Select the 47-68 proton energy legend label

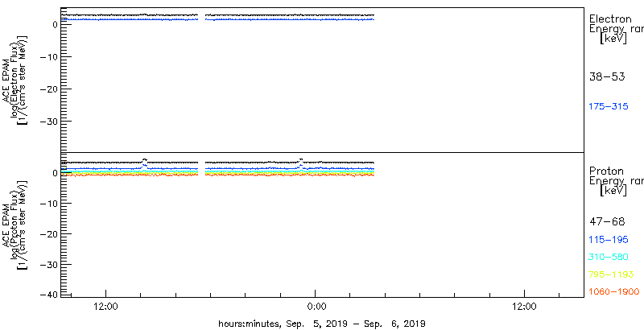(607, 222)
